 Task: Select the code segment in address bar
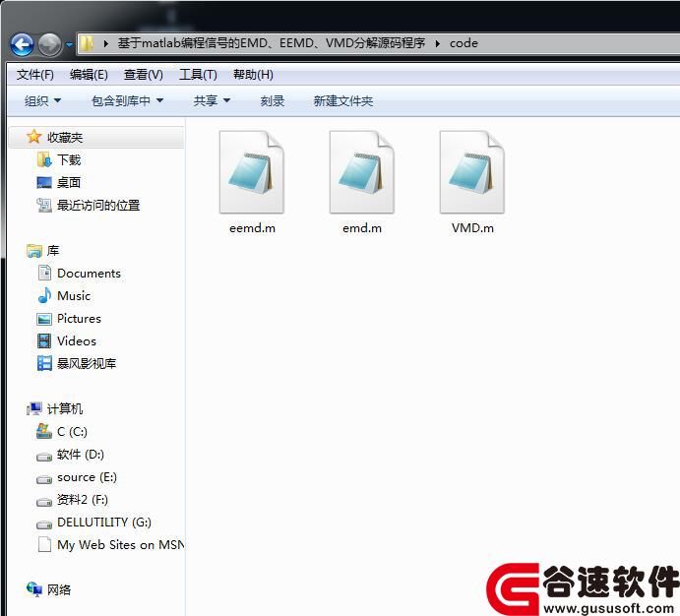pos(464,43)
